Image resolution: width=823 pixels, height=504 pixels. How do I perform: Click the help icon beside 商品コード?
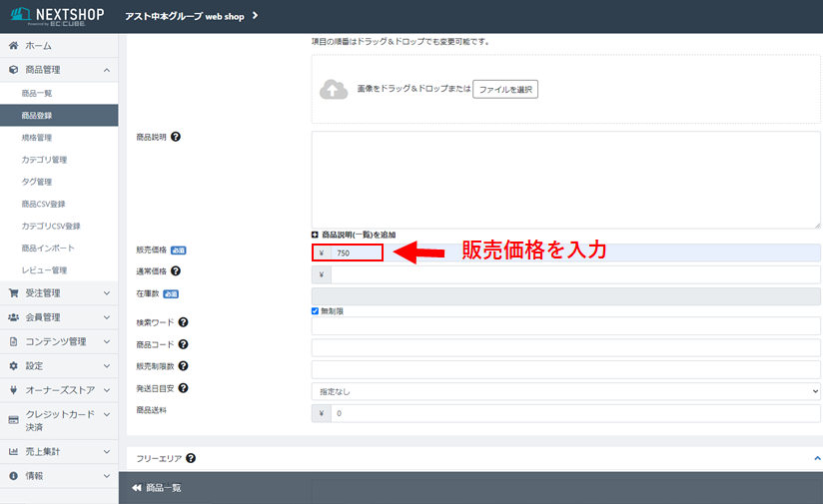click(183, 344)
